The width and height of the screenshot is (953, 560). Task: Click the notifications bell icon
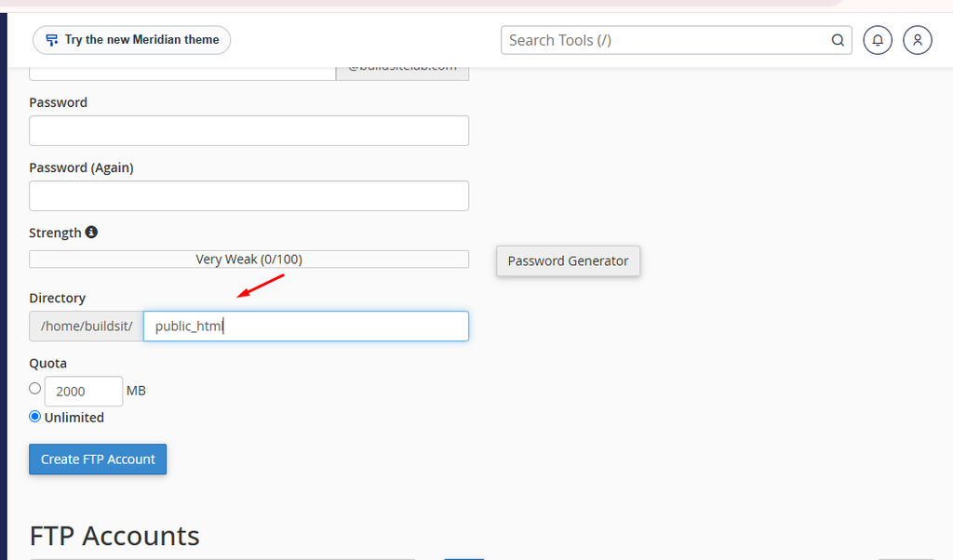(x=878, y=40)
